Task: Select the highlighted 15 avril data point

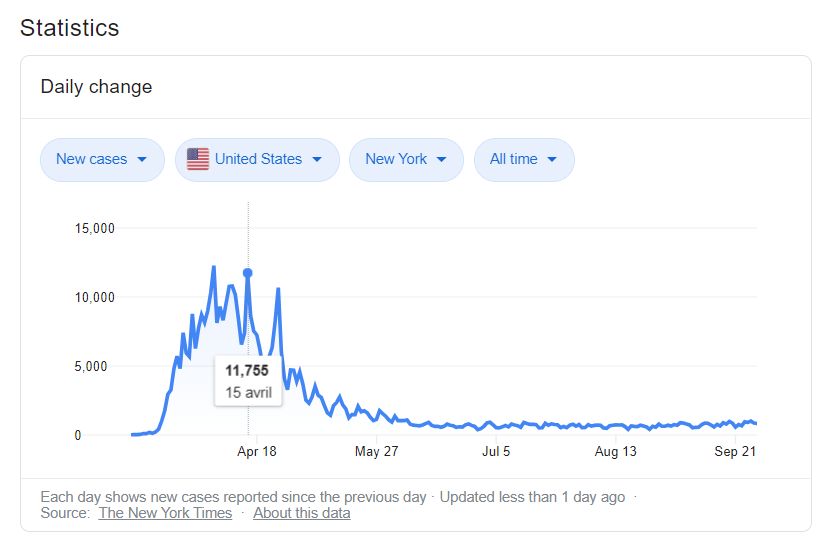Action: [x=248, y=273]
